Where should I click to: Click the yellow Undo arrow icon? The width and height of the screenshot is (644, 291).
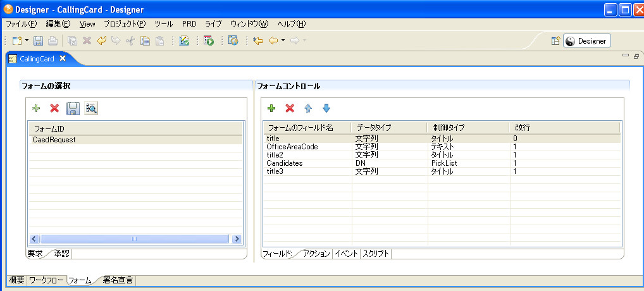click(101, 40)
